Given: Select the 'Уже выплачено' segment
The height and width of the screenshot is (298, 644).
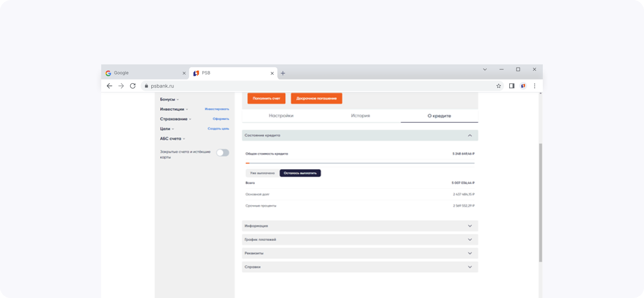Looking at the screenshot, I should tap(262, 173).
